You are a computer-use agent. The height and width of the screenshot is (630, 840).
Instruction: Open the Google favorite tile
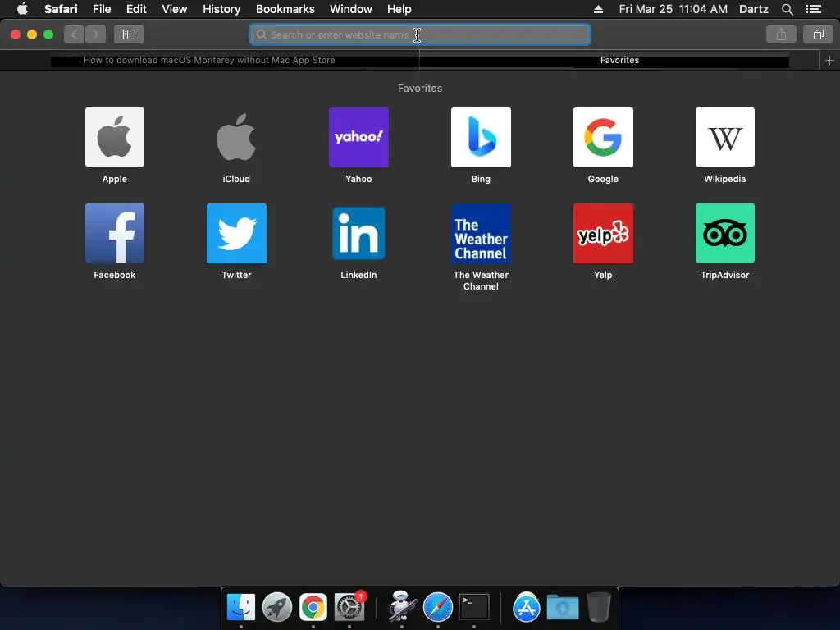coord(603,137)
